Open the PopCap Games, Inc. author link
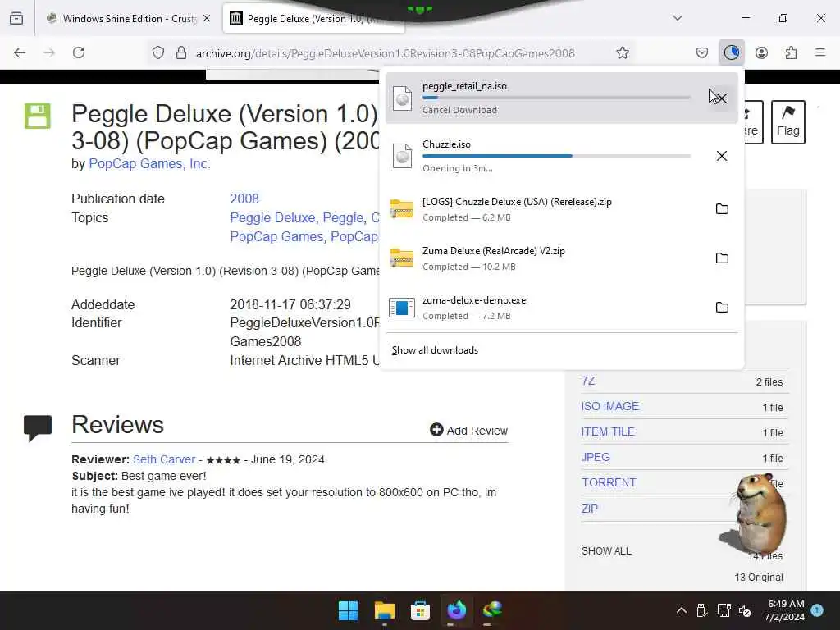 tap(149, 164)
